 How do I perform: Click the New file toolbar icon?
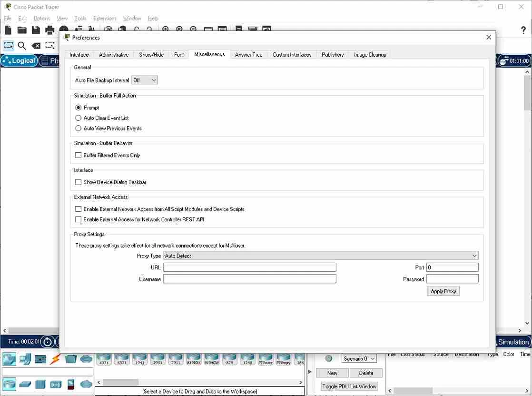tap(8, 30)
